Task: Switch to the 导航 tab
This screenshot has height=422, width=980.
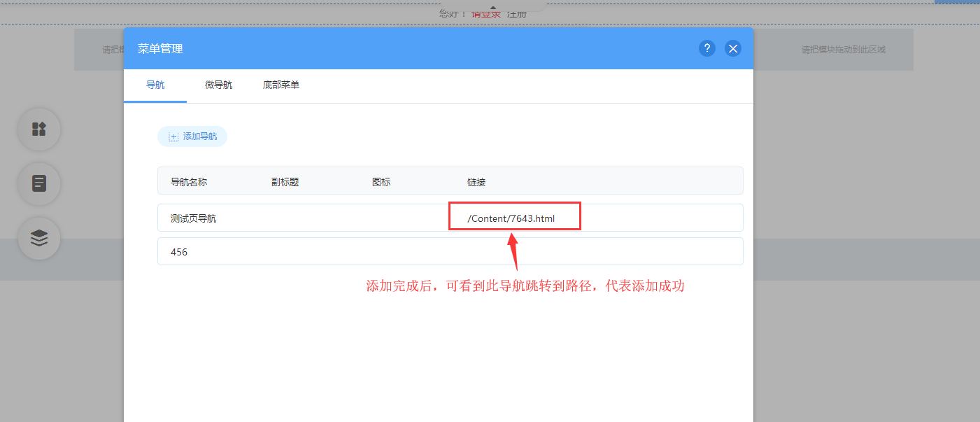Action: 155,85
